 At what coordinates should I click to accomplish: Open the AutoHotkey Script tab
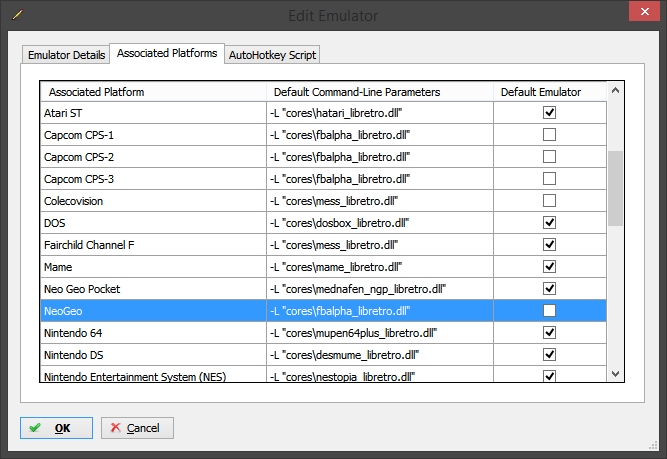pyautogui.click(x=272, y=55)
